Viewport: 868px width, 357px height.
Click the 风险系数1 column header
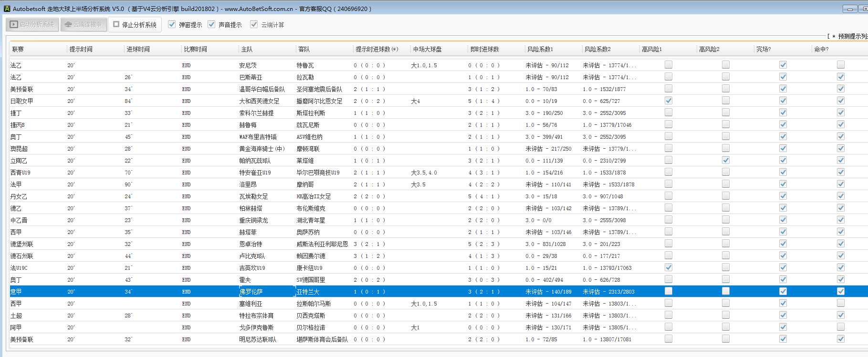[x=540, y=49]
